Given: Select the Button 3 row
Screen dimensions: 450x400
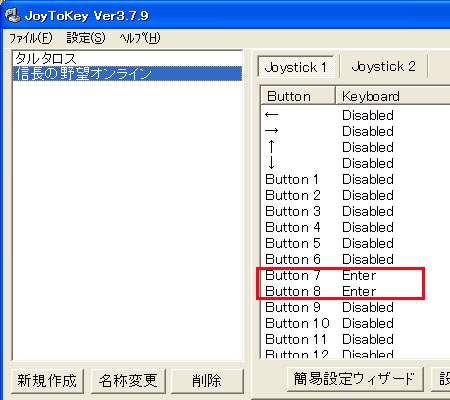Looking at the screenshot, I should coord(355,211).
